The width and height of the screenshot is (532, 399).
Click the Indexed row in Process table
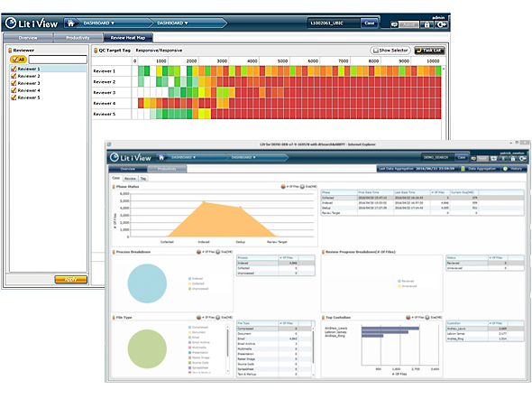pyautogui.click(x=276, y=264)
